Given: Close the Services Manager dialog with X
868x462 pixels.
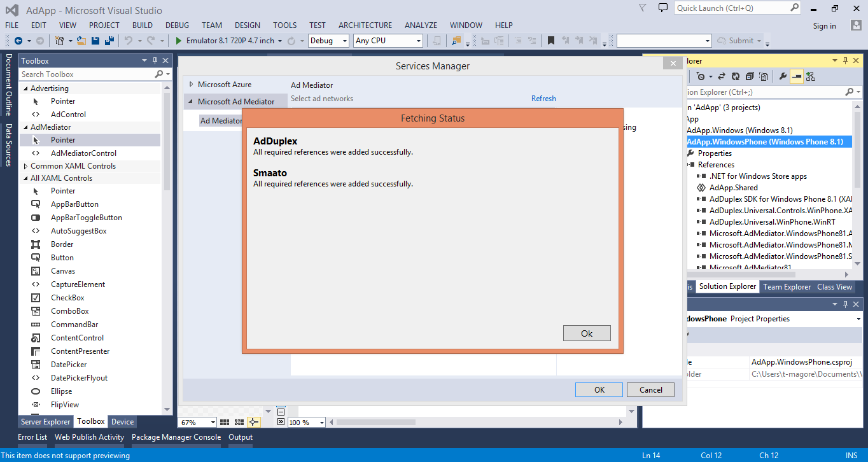Looking at the screenshot, I should [x=673, y=64].
